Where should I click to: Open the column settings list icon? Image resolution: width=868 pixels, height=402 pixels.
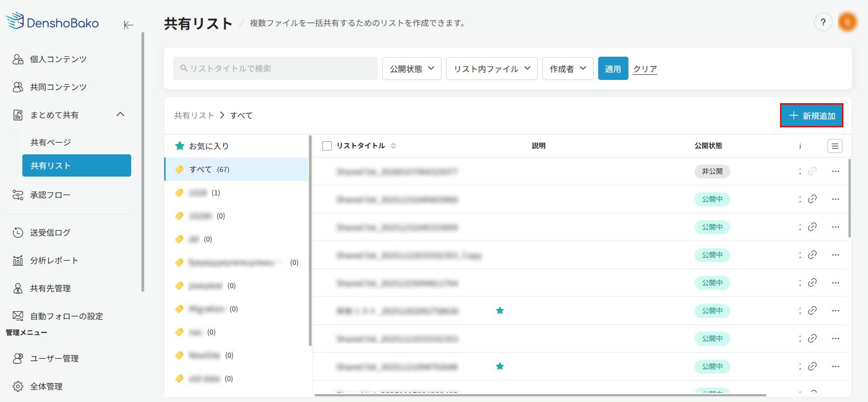(835, 146)
